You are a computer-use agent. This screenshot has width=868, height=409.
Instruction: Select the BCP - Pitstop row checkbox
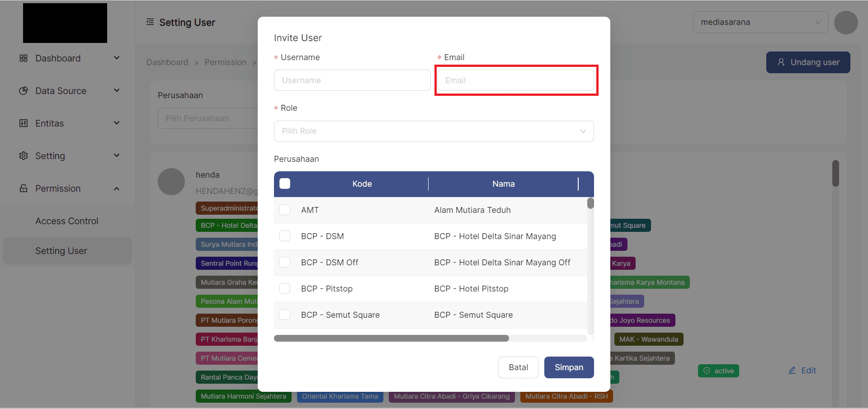[285, 288]
